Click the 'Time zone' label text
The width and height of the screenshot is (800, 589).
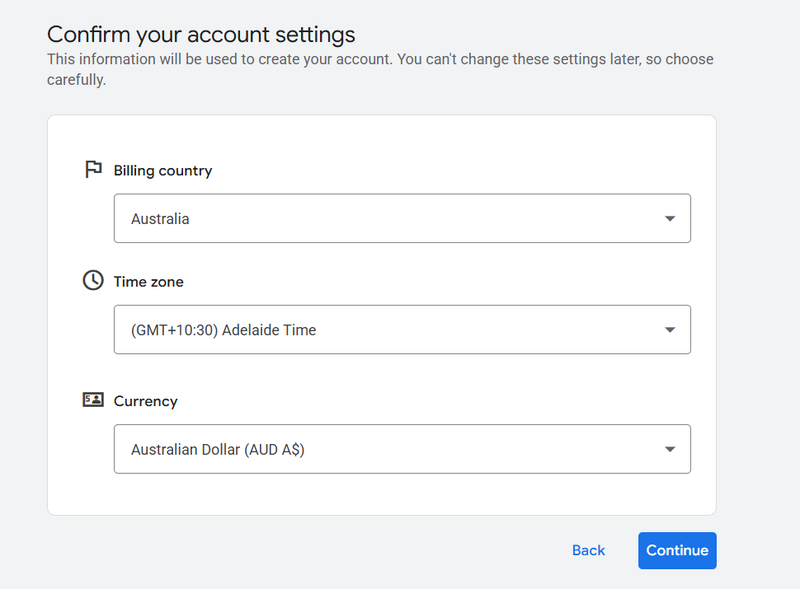tap(149, 282)
